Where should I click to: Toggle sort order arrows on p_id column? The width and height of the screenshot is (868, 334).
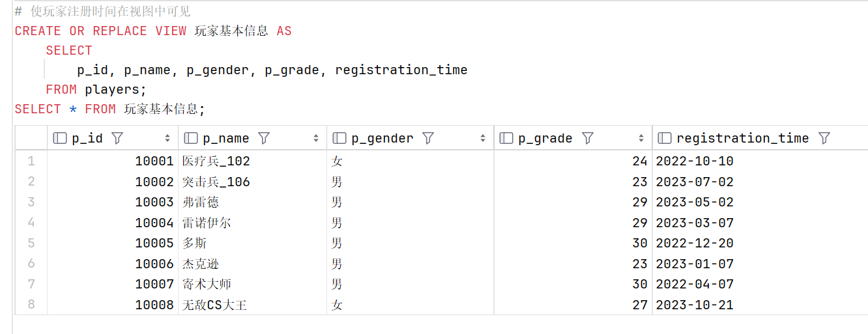click(x=167, y=138)
